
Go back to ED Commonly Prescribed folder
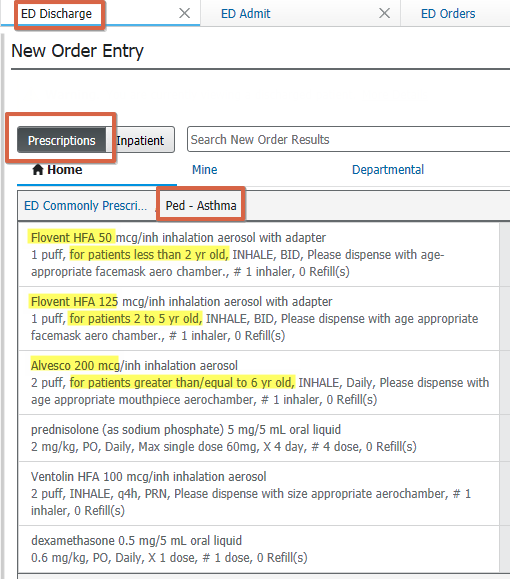point(86,206)
